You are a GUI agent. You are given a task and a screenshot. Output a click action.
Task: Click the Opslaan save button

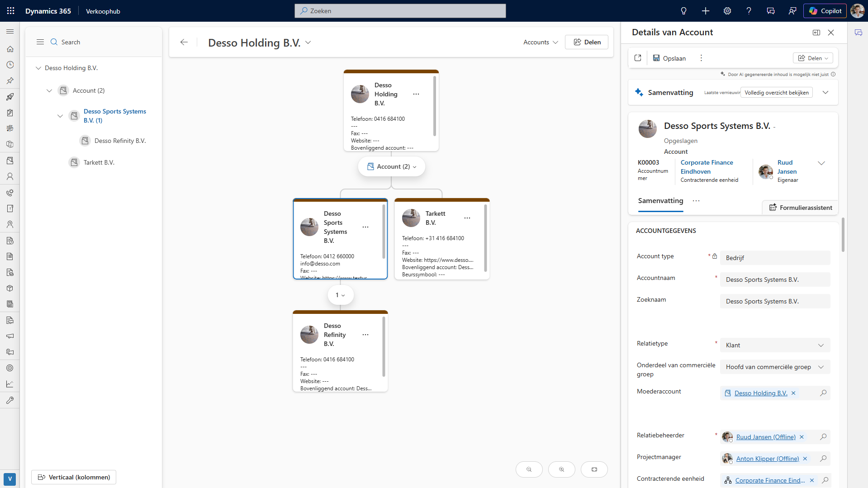pyautogui.click(x=669, y=58)
